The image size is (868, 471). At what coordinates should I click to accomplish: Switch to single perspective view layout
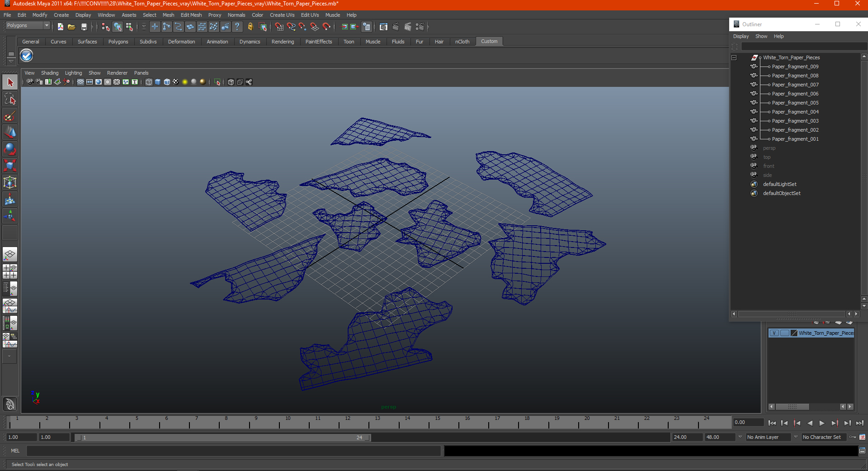point(10,254)
